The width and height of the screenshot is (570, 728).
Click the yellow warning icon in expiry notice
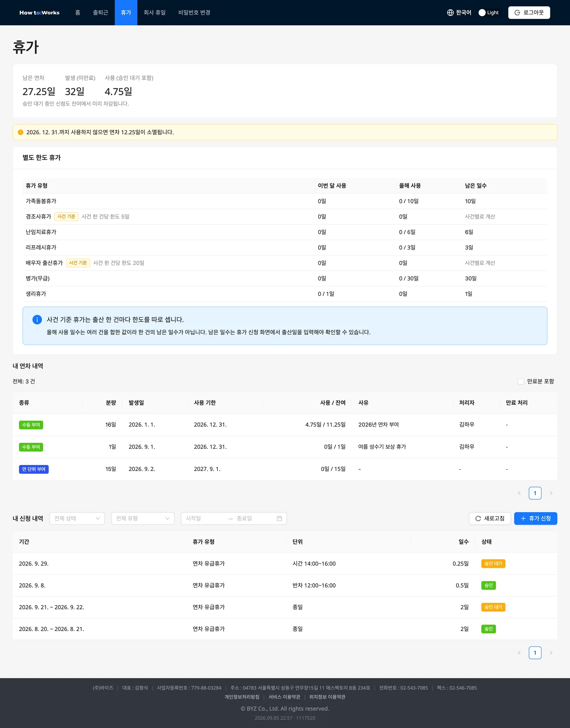click(21, 132)
